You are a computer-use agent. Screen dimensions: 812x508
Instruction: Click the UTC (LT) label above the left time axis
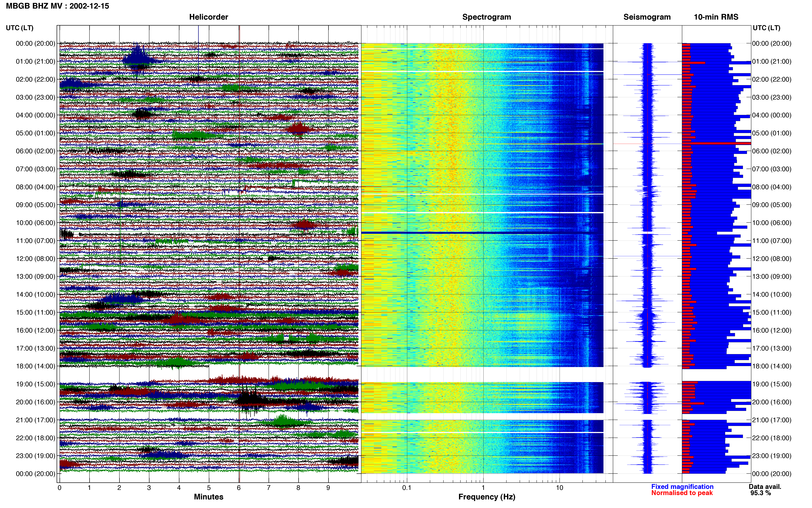point(19,28)
